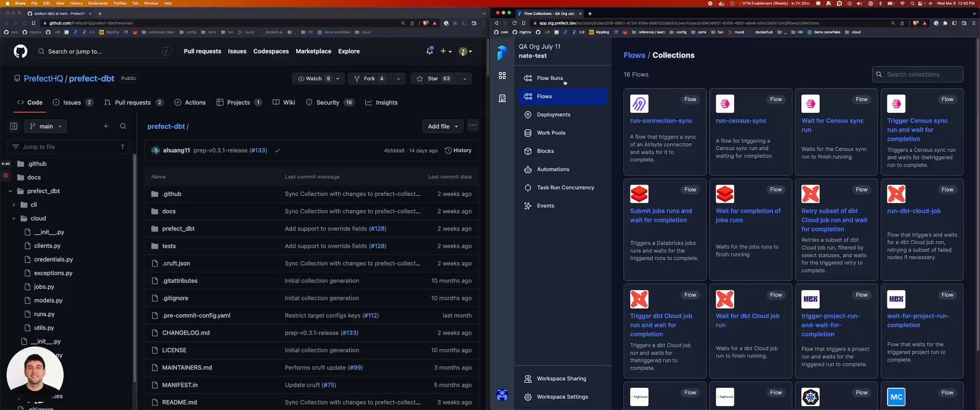Toggle the GitHub file tree side panel icon
980x410 pixels.
14,126
